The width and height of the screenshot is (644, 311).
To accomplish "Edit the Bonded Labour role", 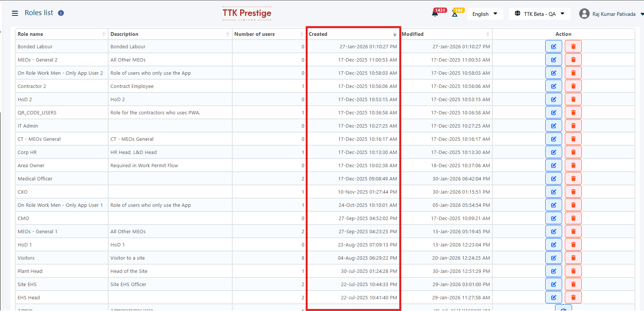I will pos(554,46).
